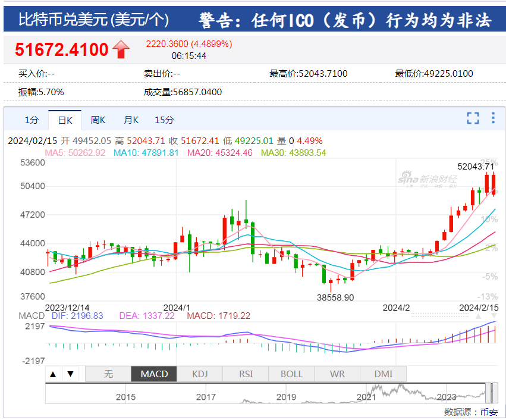Click the red price-rise arrow beside 51672.4100
This screenshot has width=506, height=420.
click(121, 49)
